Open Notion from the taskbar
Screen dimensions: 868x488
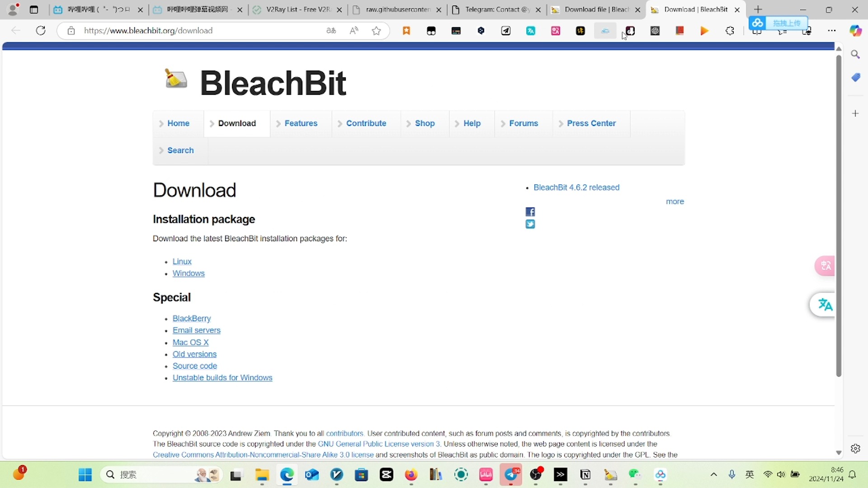click(x=585, y=475)
